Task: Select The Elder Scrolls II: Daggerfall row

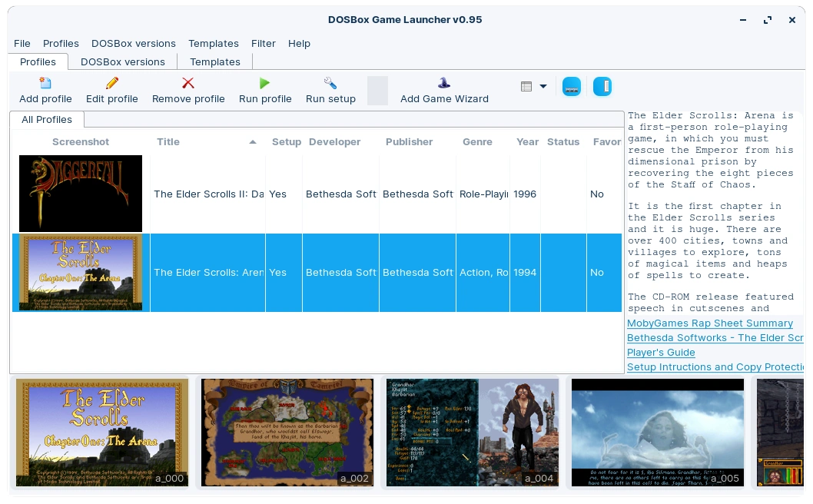Action: pyautogui.click(x=208, y=194)
